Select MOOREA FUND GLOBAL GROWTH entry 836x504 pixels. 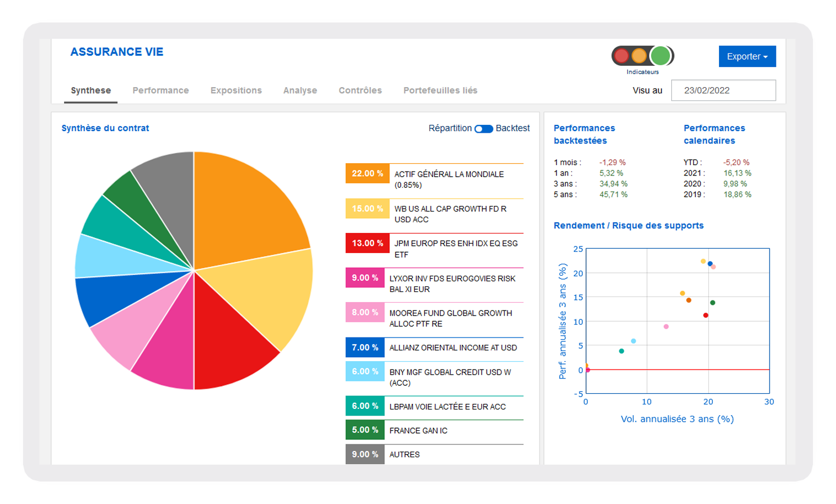pos(451,318)
